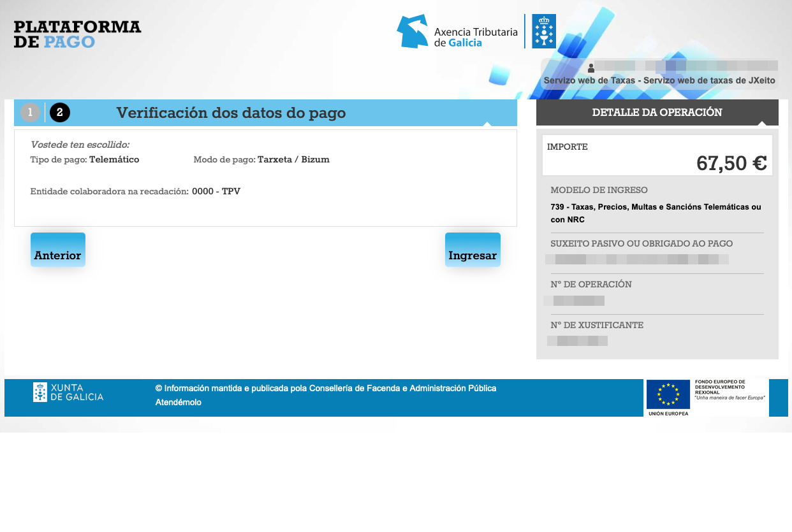Go back with the Anterior button
792x532 pixels.
58,250
